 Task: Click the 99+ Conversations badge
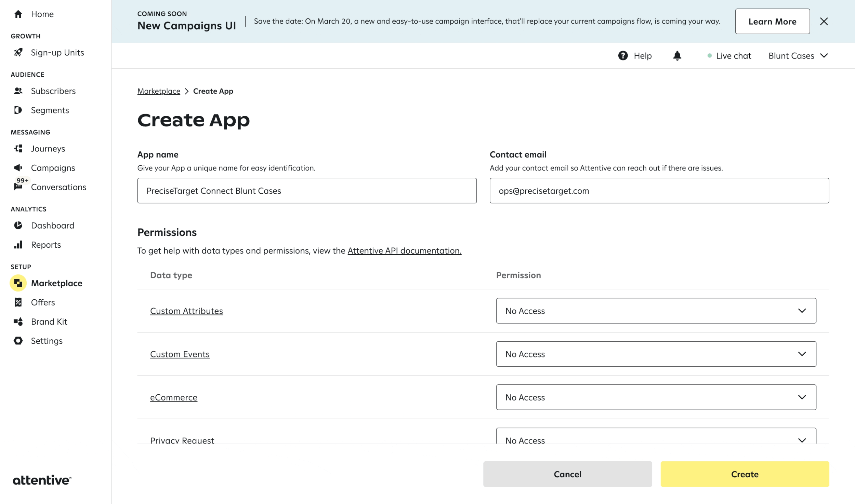(23, 180)
